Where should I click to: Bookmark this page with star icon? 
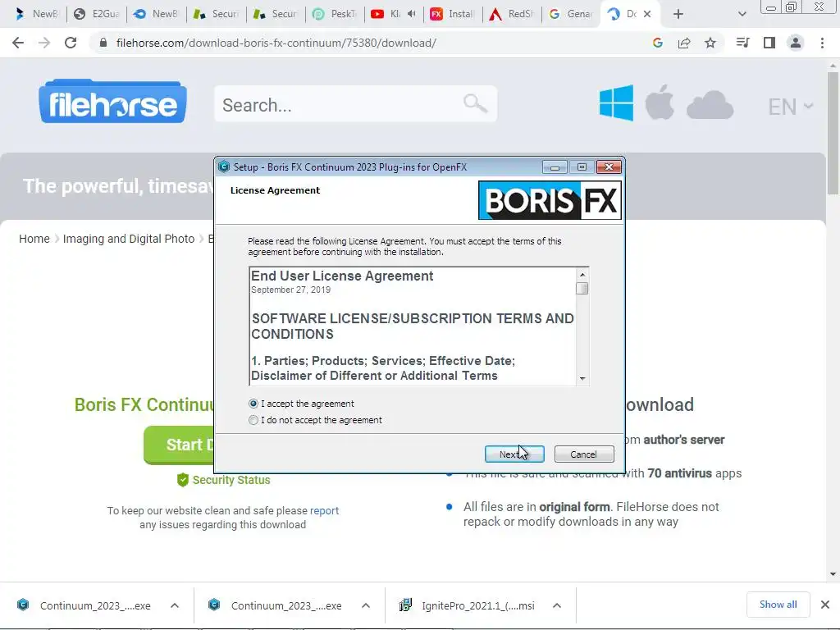(x=710, y=43)
